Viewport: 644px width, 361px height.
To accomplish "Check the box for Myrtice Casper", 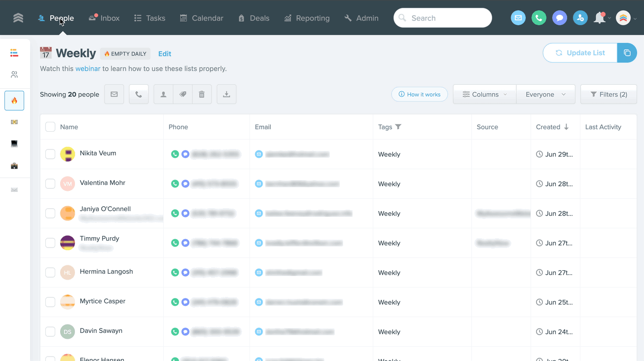I will 50,302.
